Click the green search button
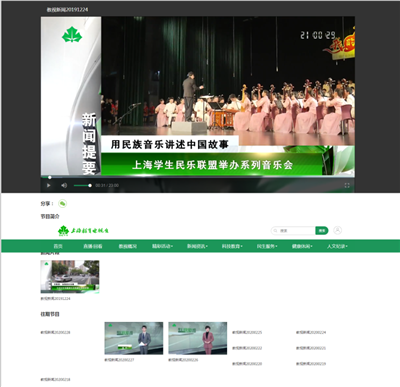The height and width of the screenshot is (387, 400). click(x=322, y=230)
